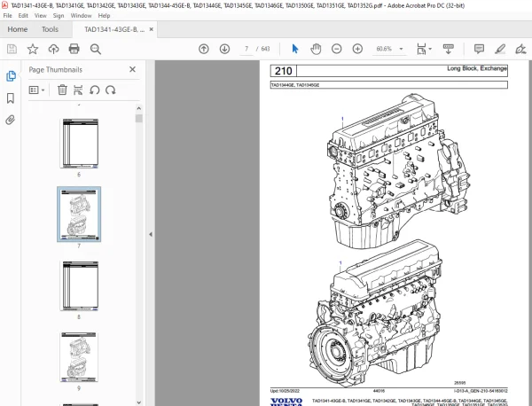The image size is (532, 406).
Task: Click thumbnails scrollbar down arrow
Action: 139,402
